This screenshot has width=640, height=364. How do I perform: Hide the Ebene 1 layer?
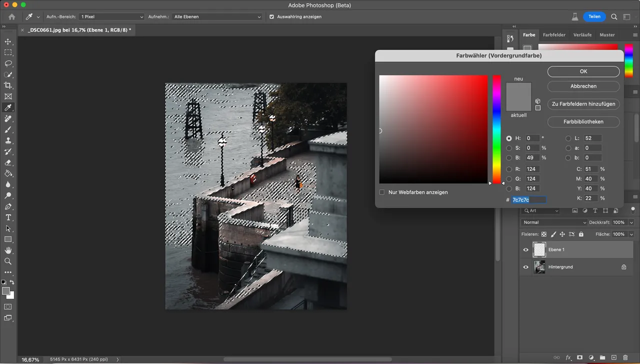tap(525, 250)
